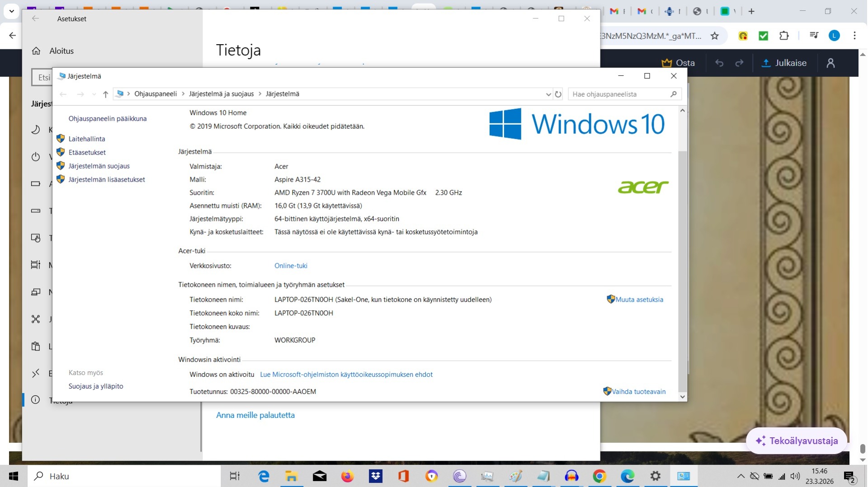Screen dimensions: 868x487
Task: Select Ohjauspaneeli in the breadcrumb path
Action: coord(155,94)
